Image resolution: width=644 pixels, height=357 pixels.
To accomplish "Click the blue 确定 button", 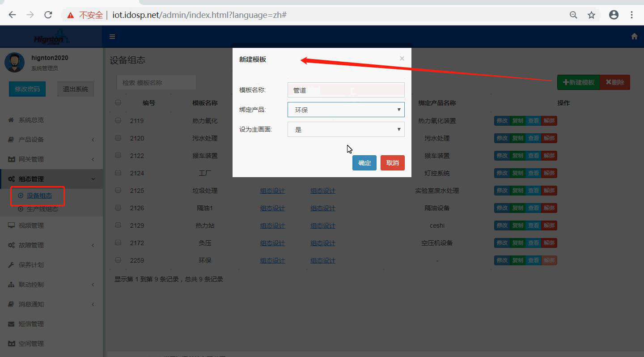I will coord(364,163).
